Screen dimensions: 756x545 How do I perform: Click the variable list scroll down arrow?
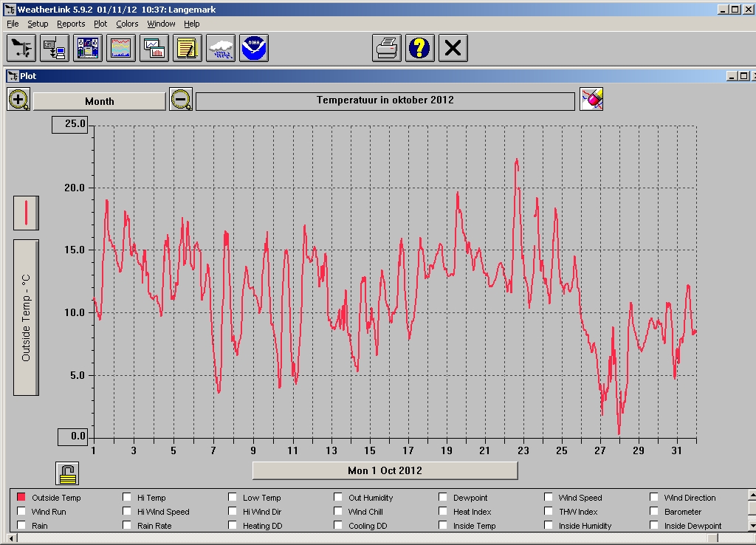coord(752,525)
